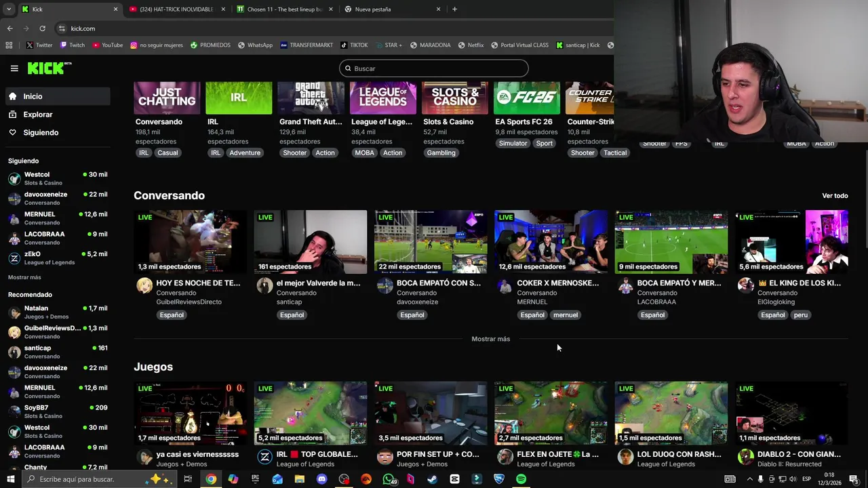
Task: Open SoyBB7 in the recommended list
Action: pyautogui.click(x=57, y=411)
